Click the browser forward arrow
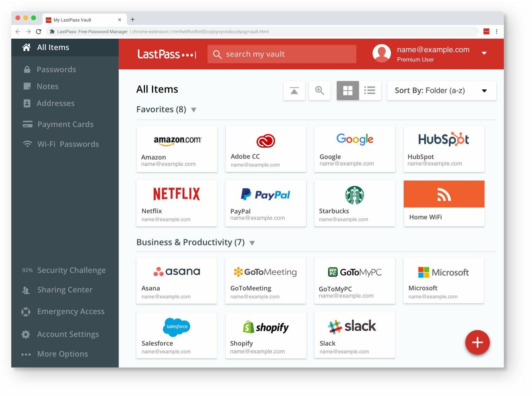532x396 pixels. coord(28,31)
